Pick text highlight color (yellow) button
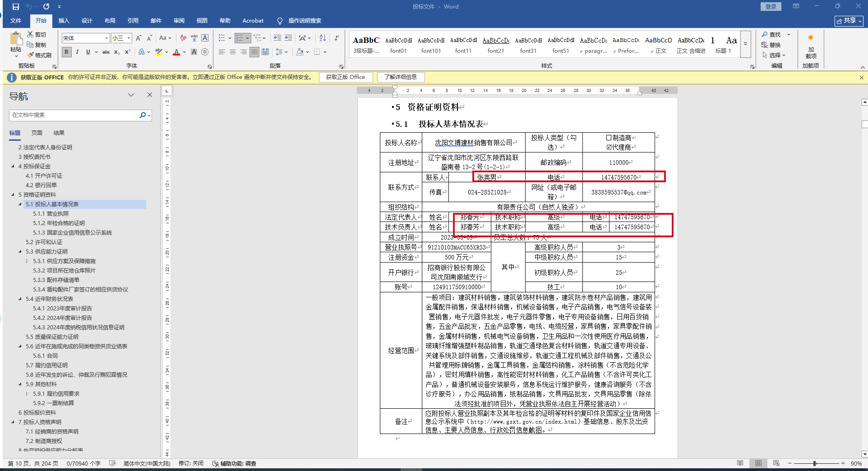868x471 pixels. tap(159, 52)
